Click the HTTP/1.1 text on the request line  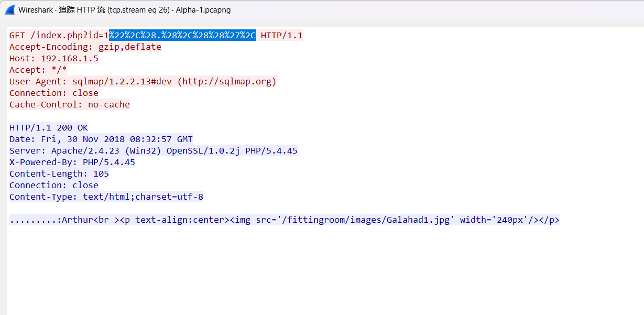click(281, 36)
